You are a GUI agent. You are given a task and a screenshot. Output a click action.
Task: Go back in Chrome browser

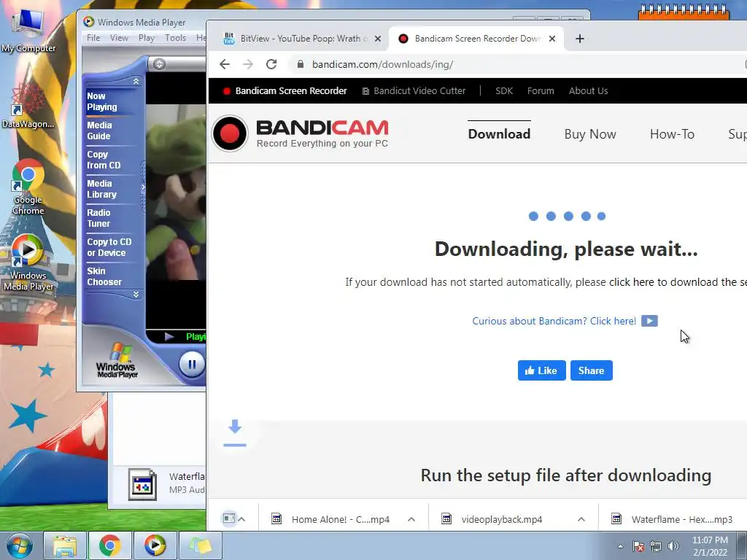[225, 64]
